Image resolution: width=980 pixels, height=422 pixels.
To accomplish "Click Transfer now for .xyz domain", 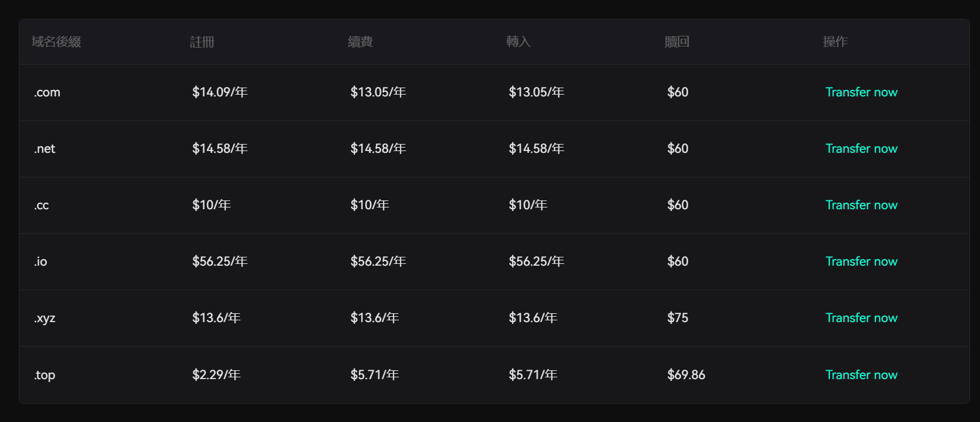I will (861, 318).
